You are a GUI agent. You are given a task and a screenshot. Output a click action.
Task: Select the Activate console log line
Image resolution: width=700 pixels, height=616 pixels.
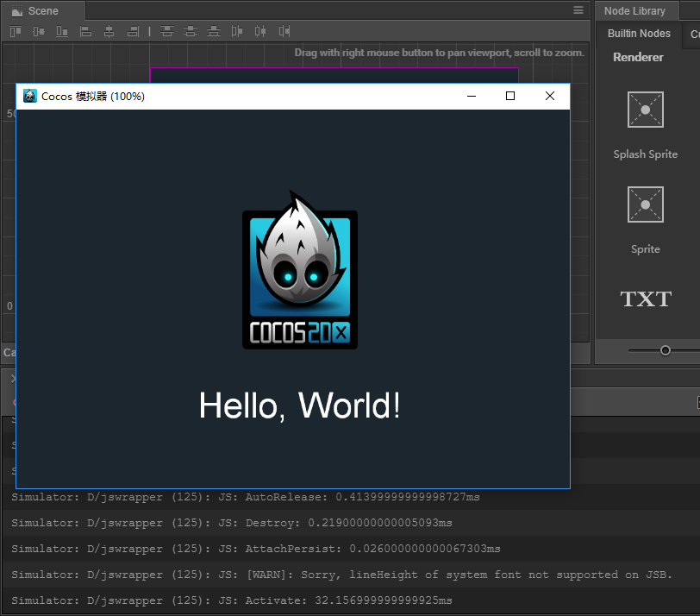(x=350, y=600)
